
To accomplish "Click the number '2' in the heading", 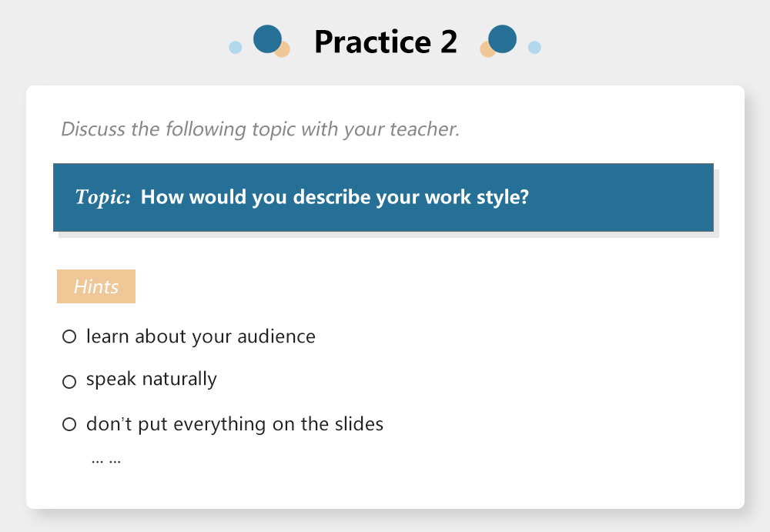I will coord(449,42).
